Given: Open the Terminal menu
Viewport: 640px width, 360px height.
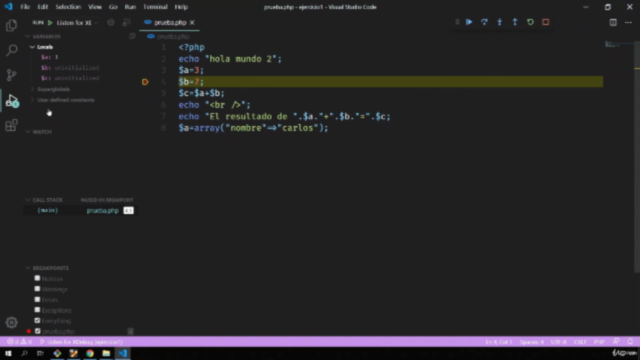Looking at the screenshot, I should pyautogui.click(x=156, y=7).
